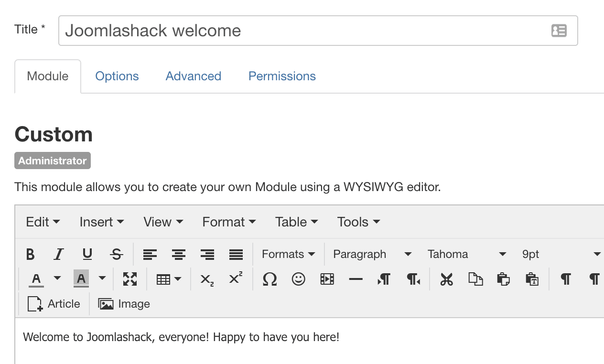Toggle fullscreen editor mode
This screenshot has height=364, width=604.
pos(130,279)
